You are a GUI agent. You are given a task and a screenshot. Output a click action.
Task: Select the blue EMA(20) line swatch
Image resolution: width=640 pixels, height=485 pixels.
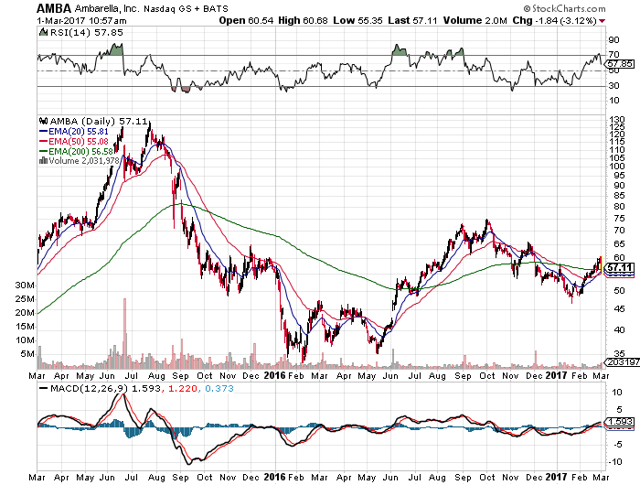coord(43,131)
